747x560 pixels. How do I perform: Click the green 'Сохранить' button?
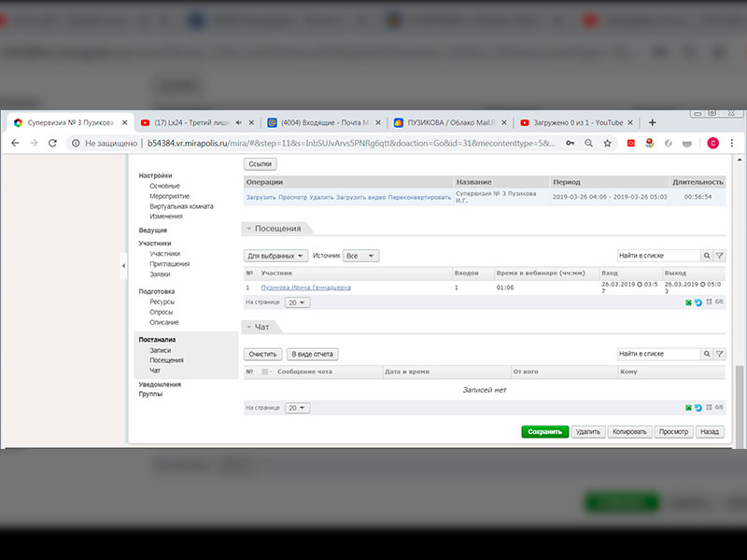[545, 431]
